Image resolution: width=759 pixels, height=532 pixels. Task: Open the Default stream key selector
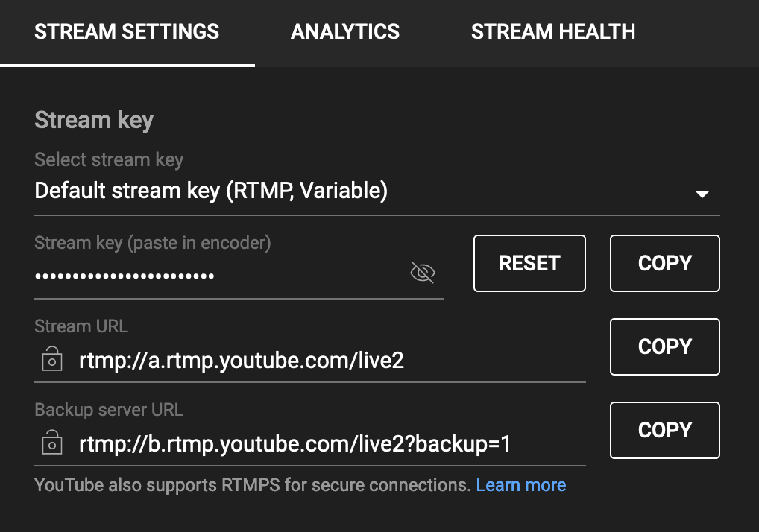(211, 191)
